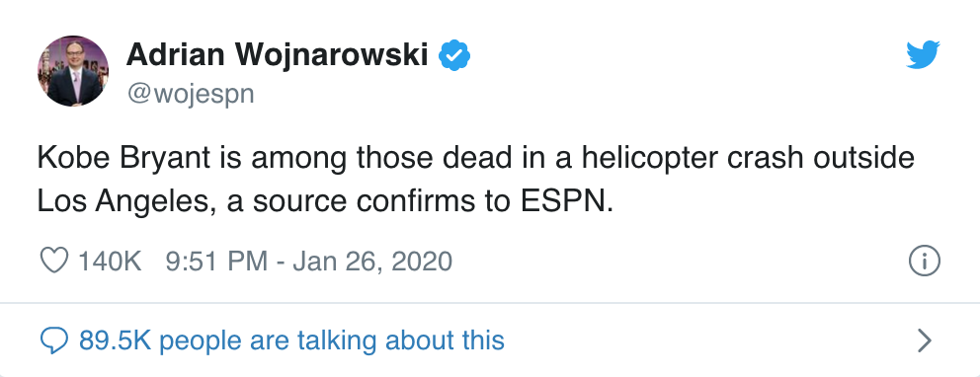980x377 pixels.
Task: Click the 89.5K reply count number
Action: tap(119, 340)
